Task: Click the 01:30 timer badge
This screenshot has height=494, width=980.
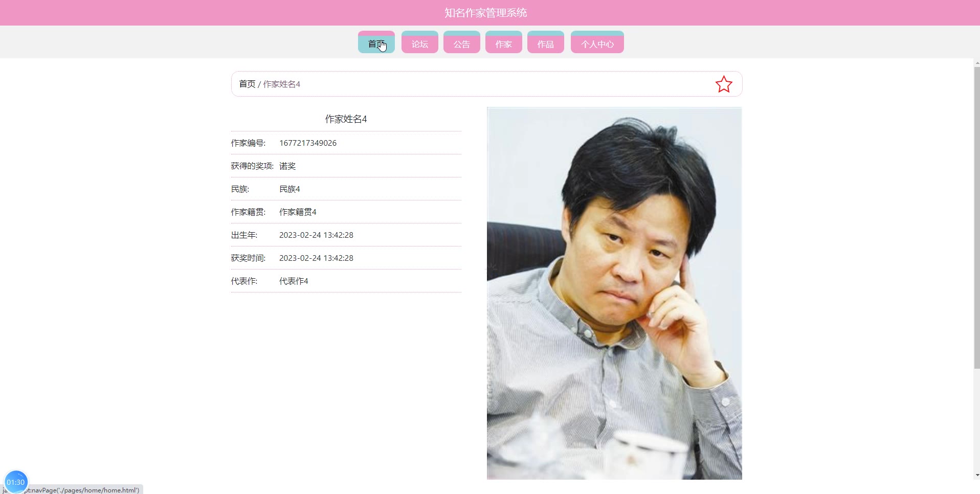Action: coord(16,482)
